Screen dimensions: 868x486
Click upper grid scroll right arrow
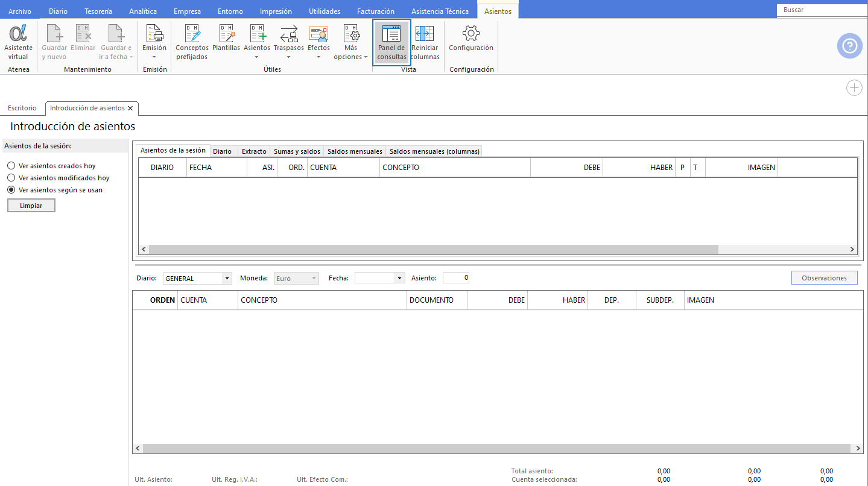pos(852,249)
